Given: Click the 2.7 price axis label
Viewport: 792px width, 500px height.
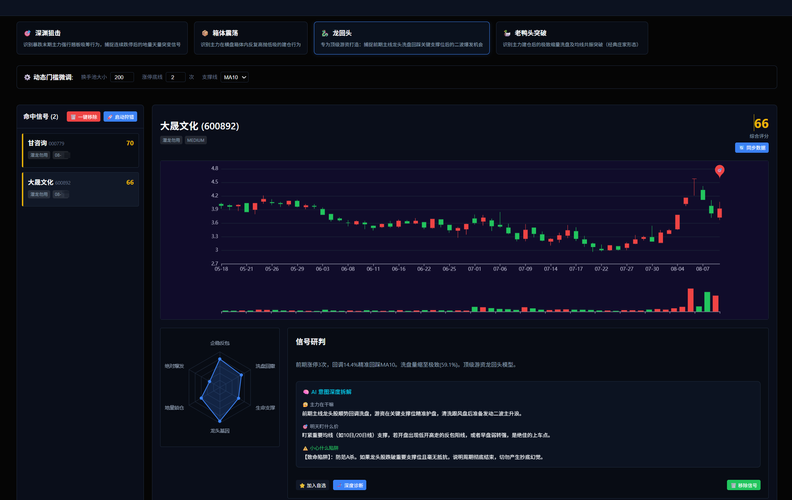Looking at the screenshot, I should [215, 264].
